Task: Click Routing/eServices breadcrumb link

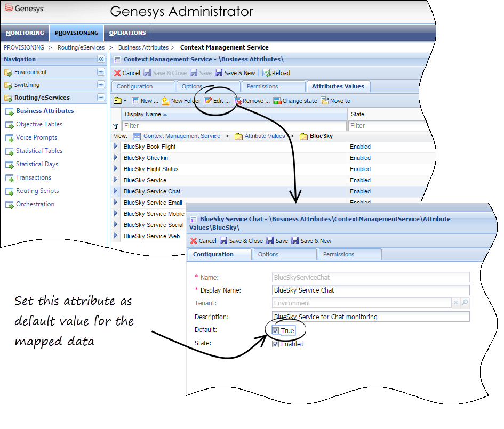Action: point(81,47)
